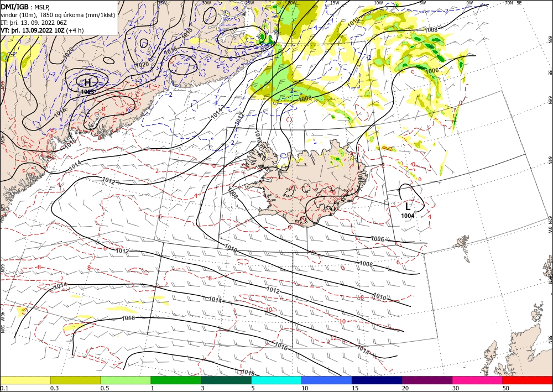
Task: Click the legend tick value 0.5
Action: (x=105, y=388)
